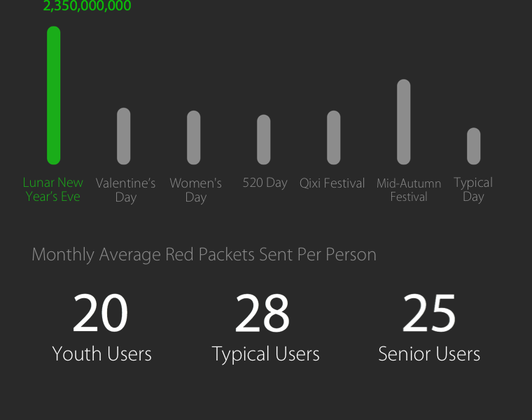Image resolution: width=532 pixels, height=420 pixels.
Task: Click the 2,350,000,000 value label
Action: click(x=87, y=6)
